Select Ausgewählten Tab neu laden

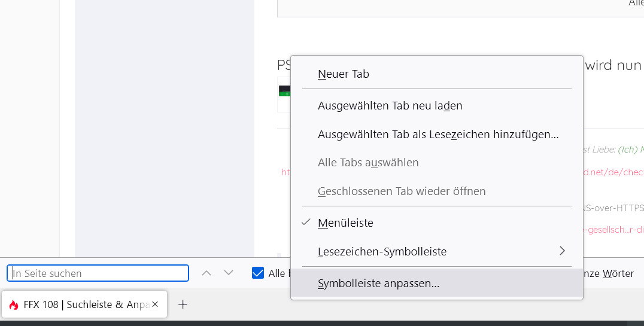point(390,106)
